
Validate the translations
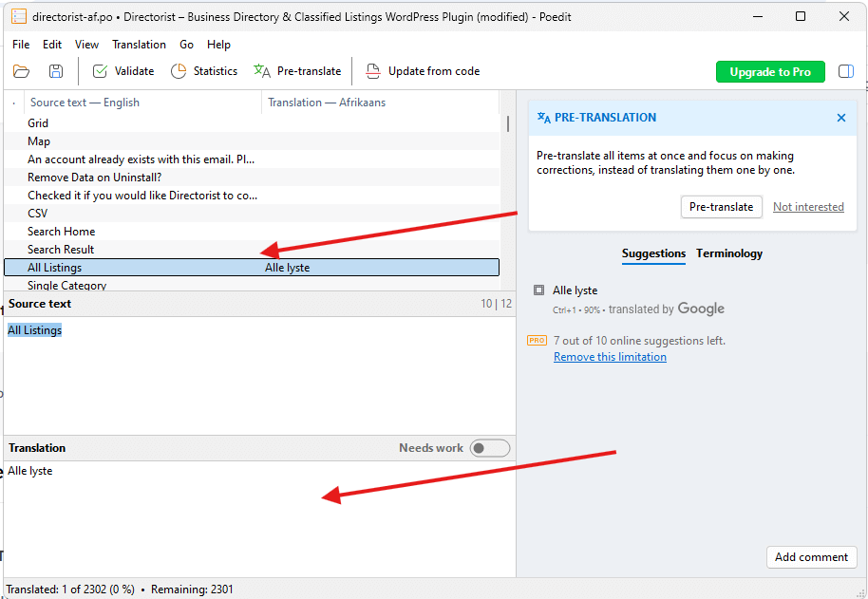(x=123, y=70)
